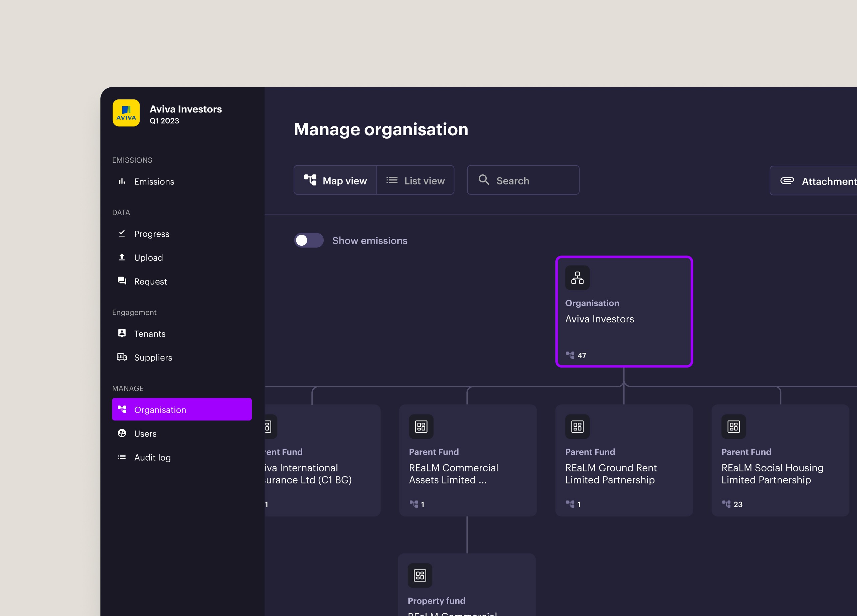The image size is (857, 616).
Task: Click the Aviva logo icon
Action: click(x=126, y=113)
